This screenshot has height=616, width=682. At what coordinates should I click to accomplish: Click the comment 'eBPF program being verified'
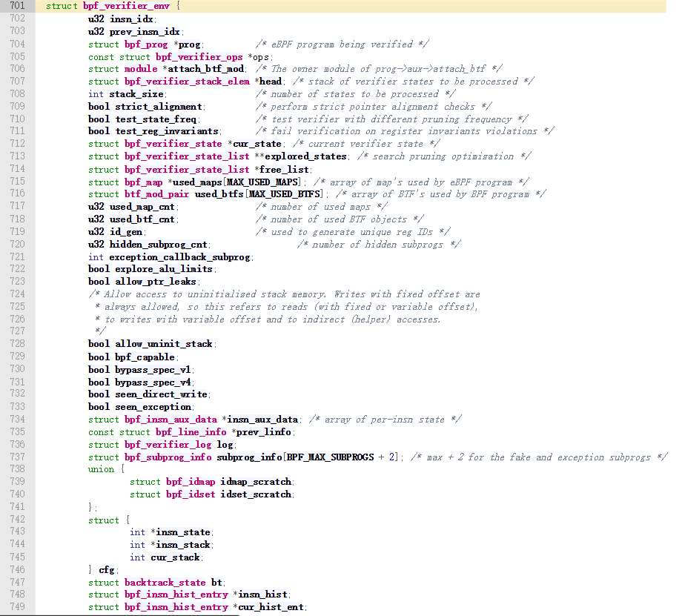pos(342,44)
